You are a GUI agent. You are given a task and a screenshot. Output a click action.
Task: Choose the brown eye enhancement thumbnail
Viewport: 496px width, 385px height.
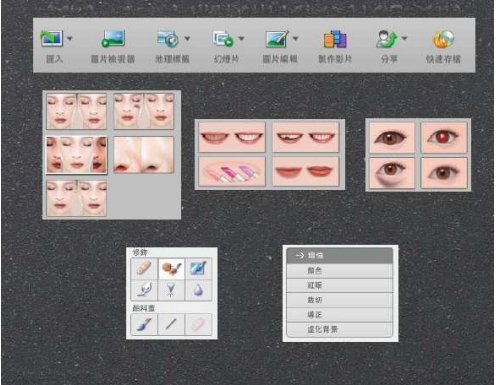pyautogui.click(x=392, y=137)
